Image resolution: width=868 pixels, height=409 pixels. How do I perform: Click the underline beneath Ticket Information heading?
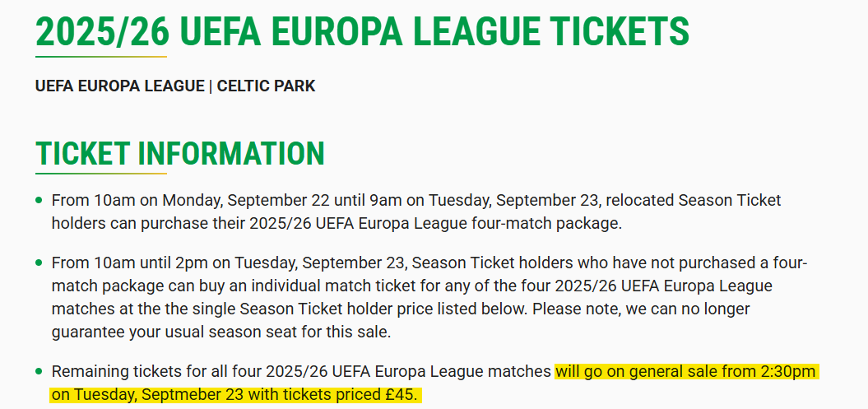tap(101, 174)
